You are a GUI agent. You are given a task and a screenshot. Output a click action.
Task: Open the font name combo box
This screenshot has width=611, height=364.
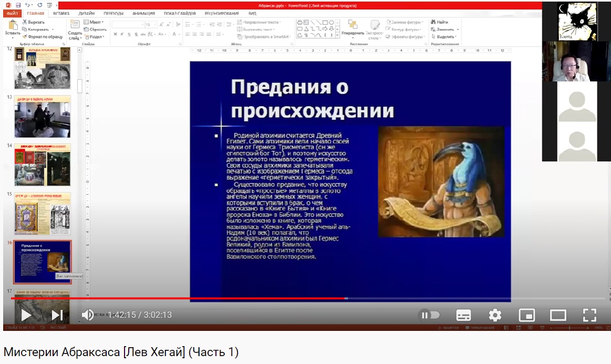pyautogui.click(x=128, y=25)
